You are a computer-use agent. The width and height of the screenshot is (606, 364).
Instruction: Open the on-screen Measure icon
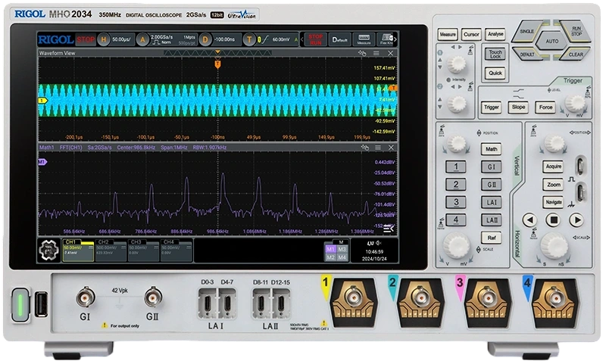click(x=364, y=39)
